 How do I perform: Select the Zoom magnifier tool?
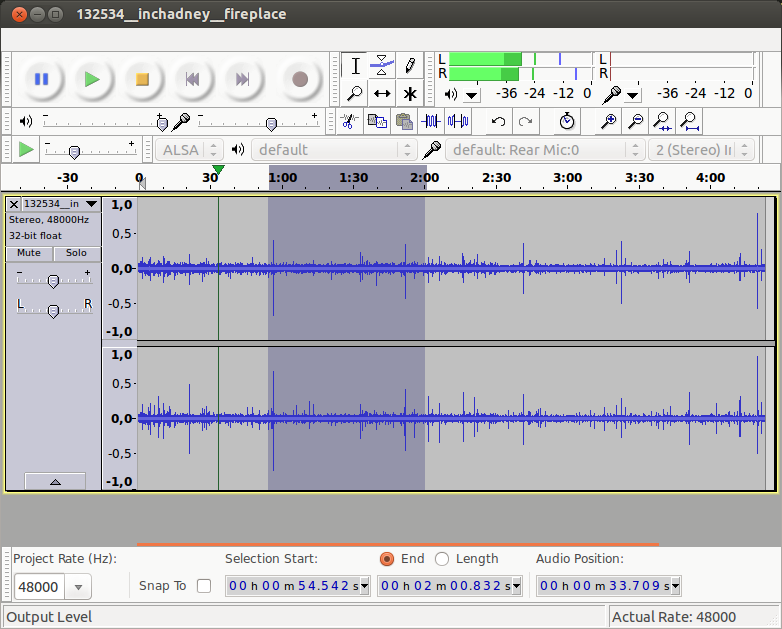[355, 93]
